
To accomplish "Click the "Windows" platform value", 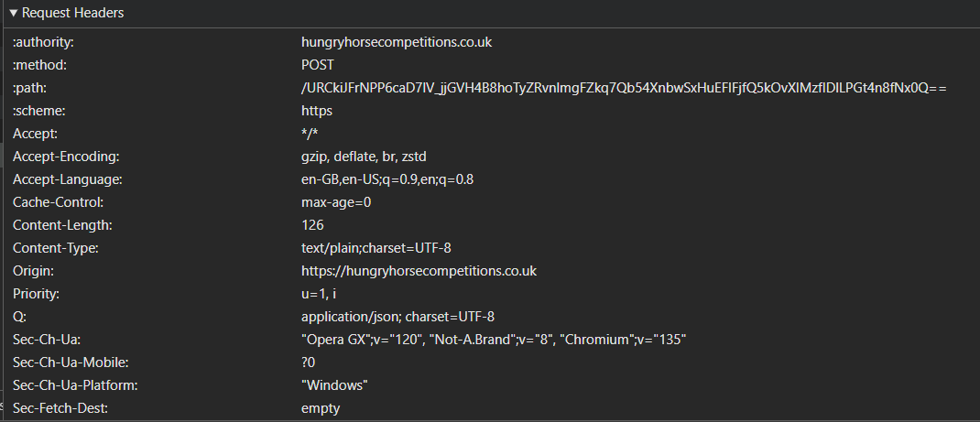I will pyautogui.click(x=334, y=385).
